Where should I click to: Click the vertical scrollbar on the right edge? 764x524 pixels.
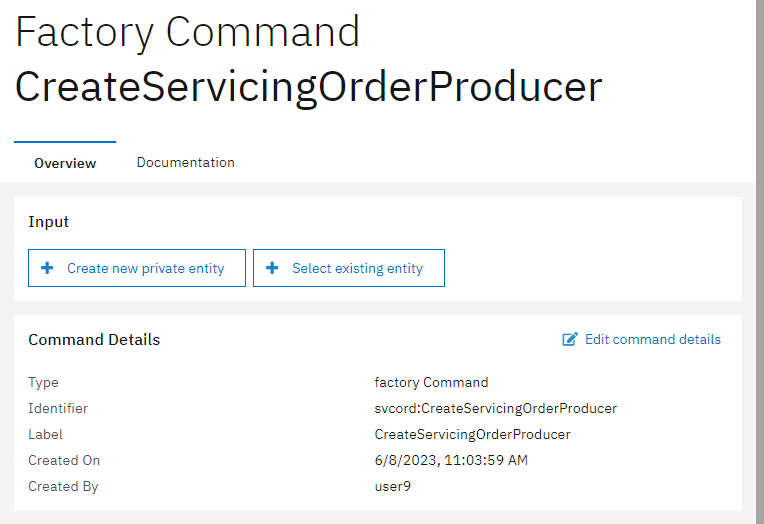tap(760, 262)
